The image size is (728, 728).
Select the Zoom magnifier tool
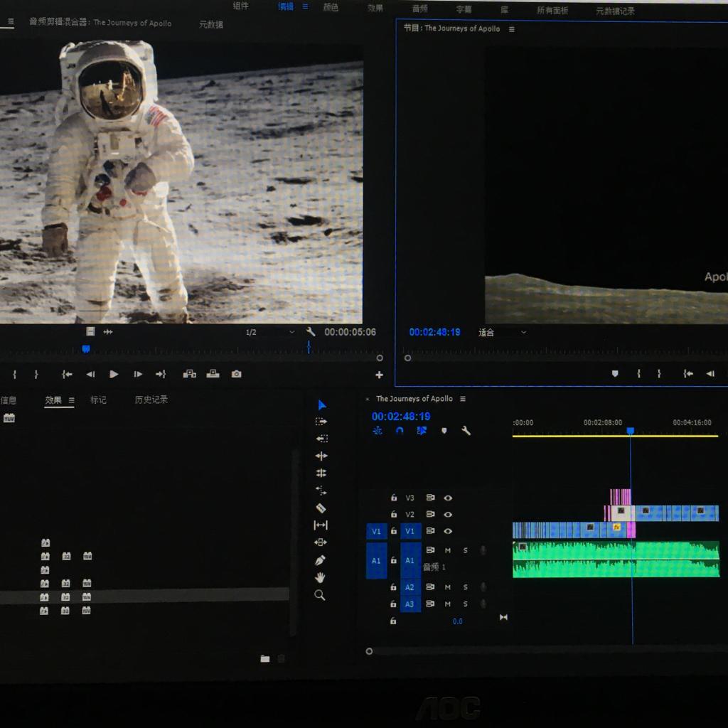pos(320,595)
